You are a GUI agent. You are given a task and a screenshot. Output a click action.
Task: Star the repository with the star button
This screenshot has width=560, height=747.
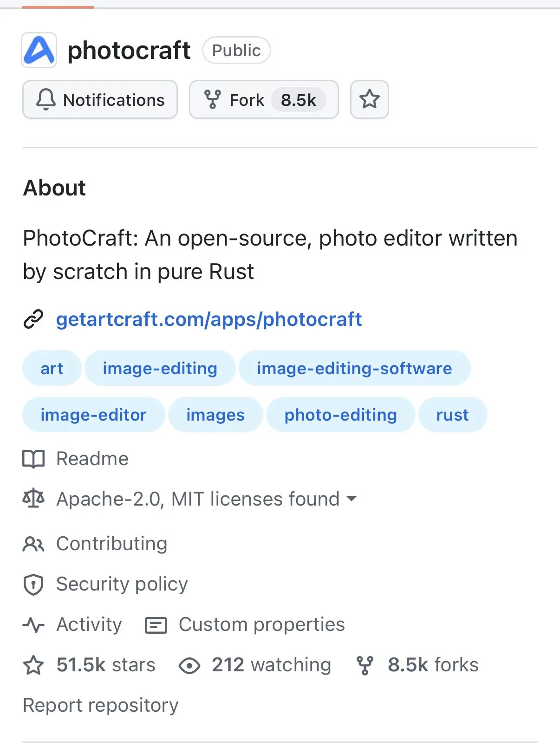369,99
